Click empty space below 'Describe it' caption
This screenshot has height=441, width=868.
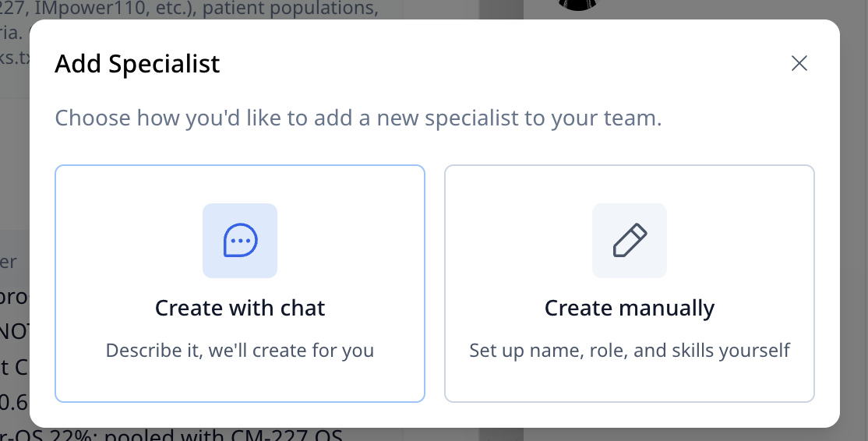click(x=240, y=382)
